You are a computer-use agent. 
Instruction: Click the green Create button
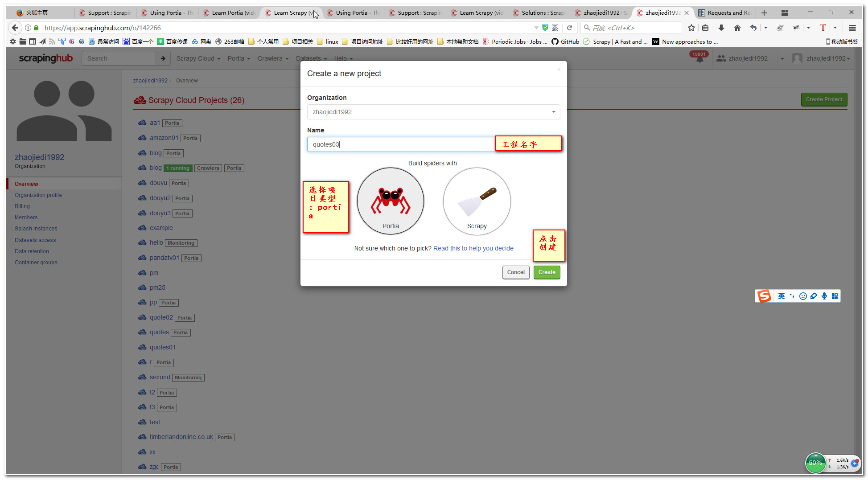[x=547, y=272]
